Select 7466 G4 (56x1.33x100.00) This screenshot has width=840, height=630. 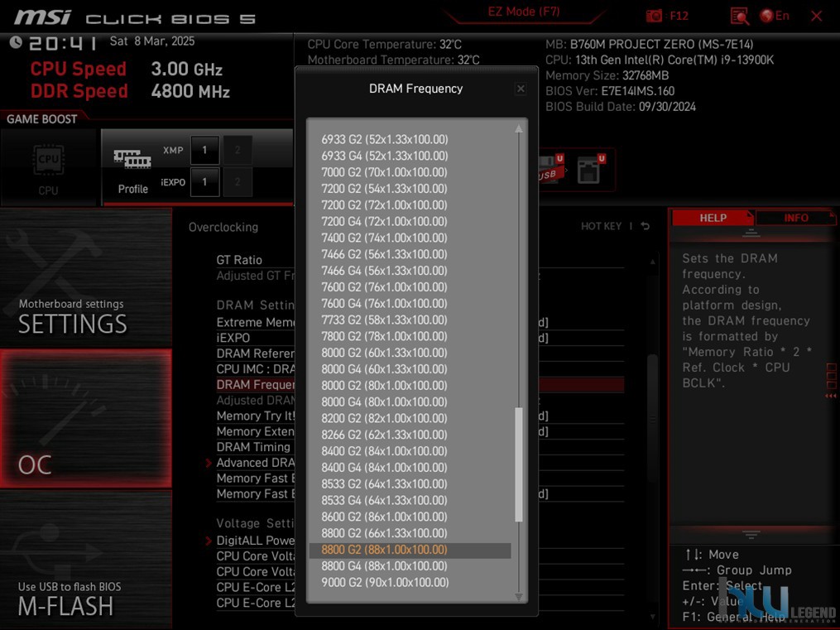pos(384,271)
